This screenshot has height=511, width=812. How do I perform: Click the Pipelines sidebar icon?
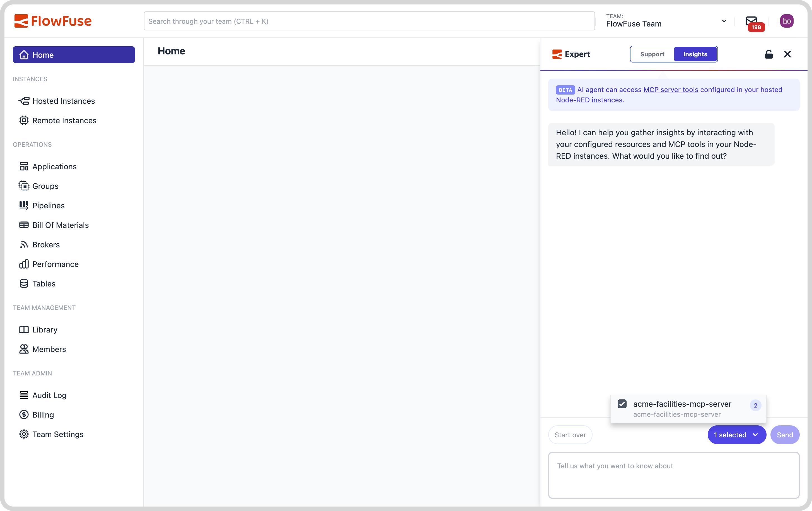(x=24, y=205)
